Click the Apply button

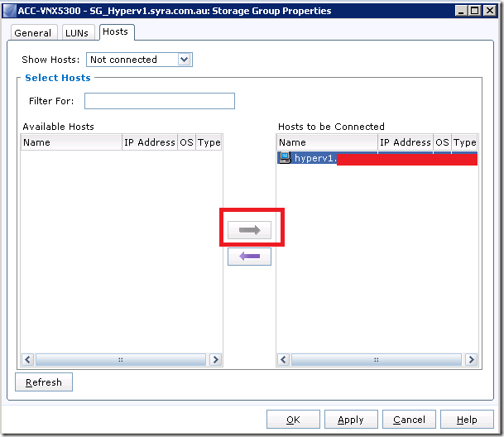click(x=351, y=420)
